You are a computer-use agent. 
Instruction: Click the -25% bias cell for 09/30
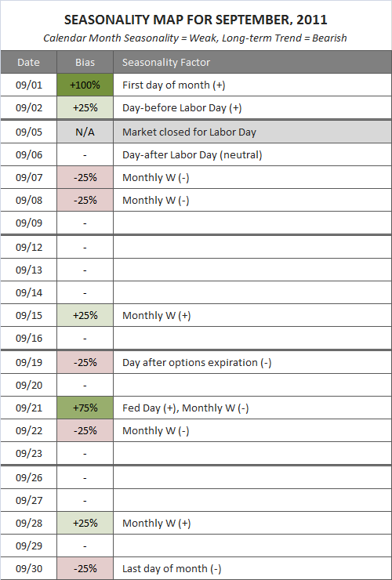tap(85, 568)
